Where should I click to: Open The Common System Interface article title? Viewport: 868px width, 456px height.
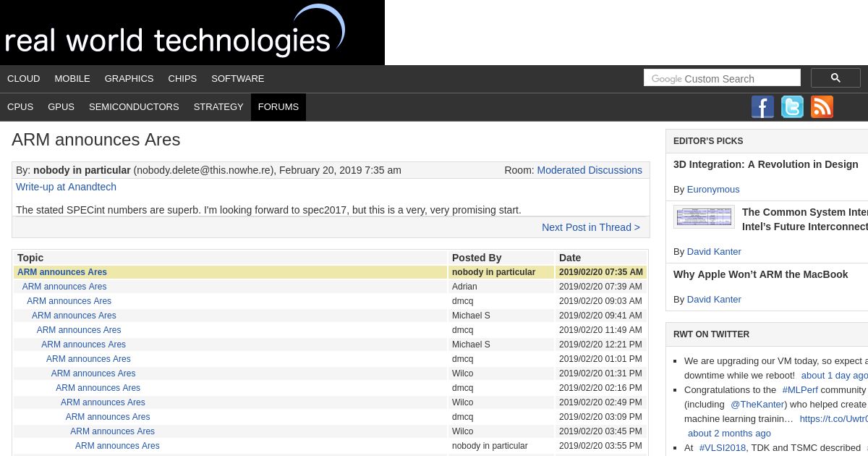(x=805, y=219)
